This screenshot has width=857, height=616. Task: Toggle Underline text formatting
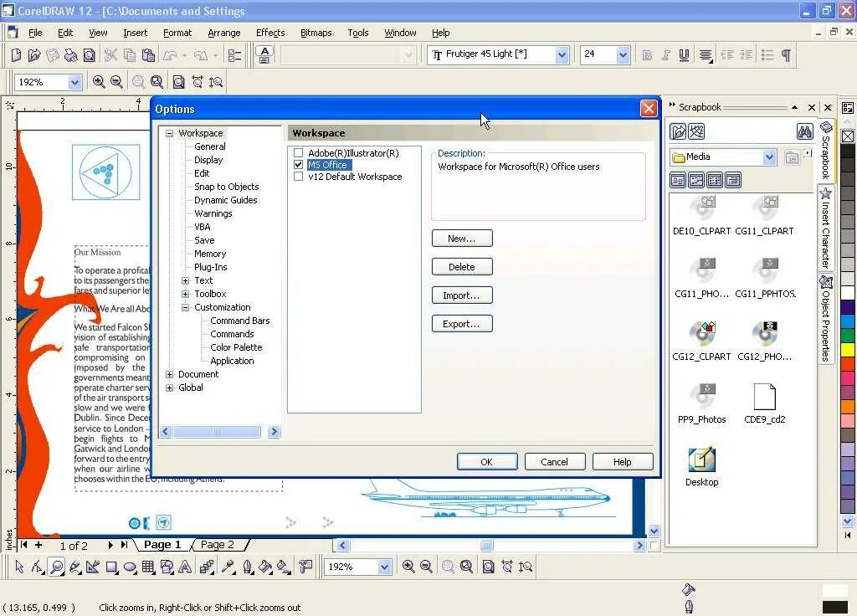pyautogui.click(x=684, y=54)
